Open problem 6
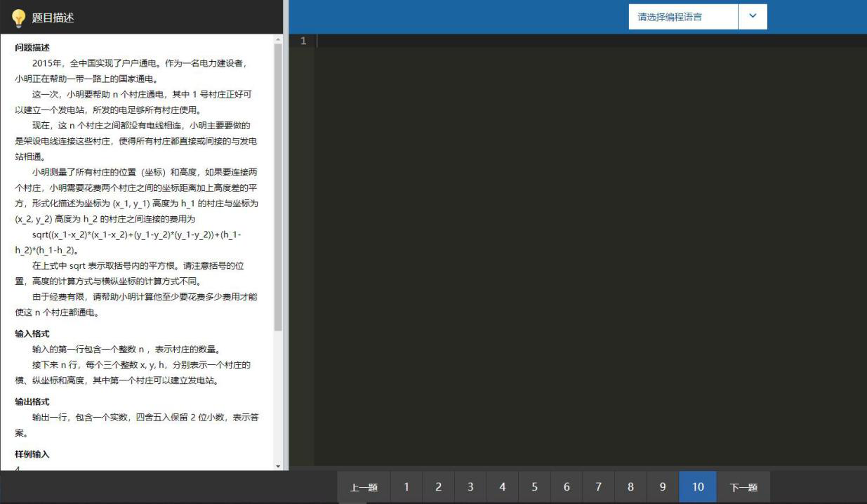 [567, 486]
